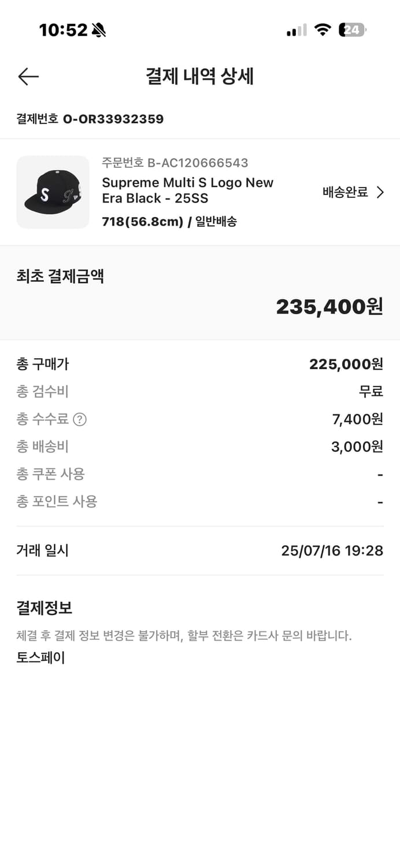This screenshot has width=400, height=868.
Task: Tap the 총 배송비 3,000원 value
Action: tap(357, 447)
